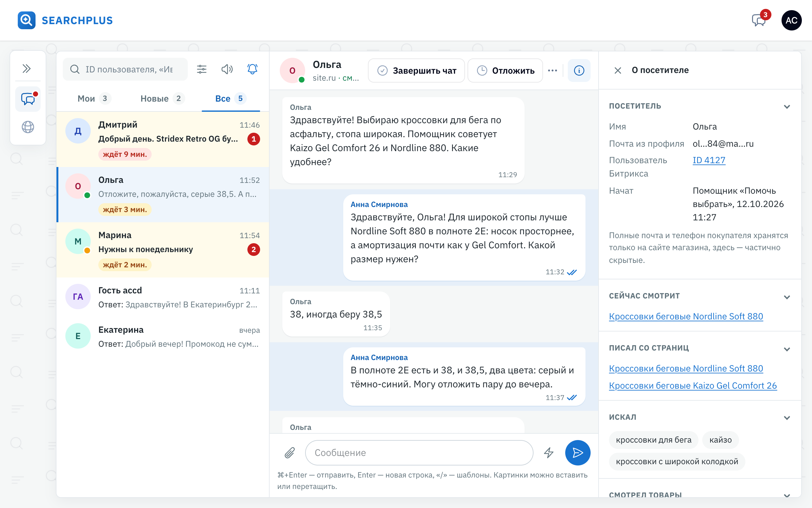
Task: Expand the sidebar with double-chevron icon
Action: point(27,69)
